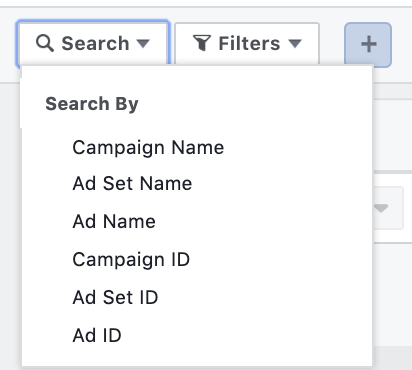
Task: Pick Ad Name in the search menu
Action: (x=114, y=221)
